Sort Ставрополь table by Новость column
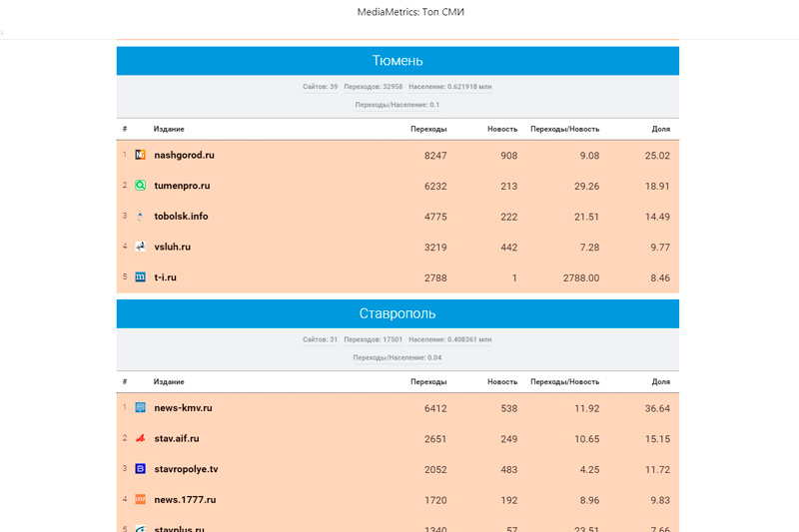The height and width of the screenshot is (532, 799). (x=502, y=381)
